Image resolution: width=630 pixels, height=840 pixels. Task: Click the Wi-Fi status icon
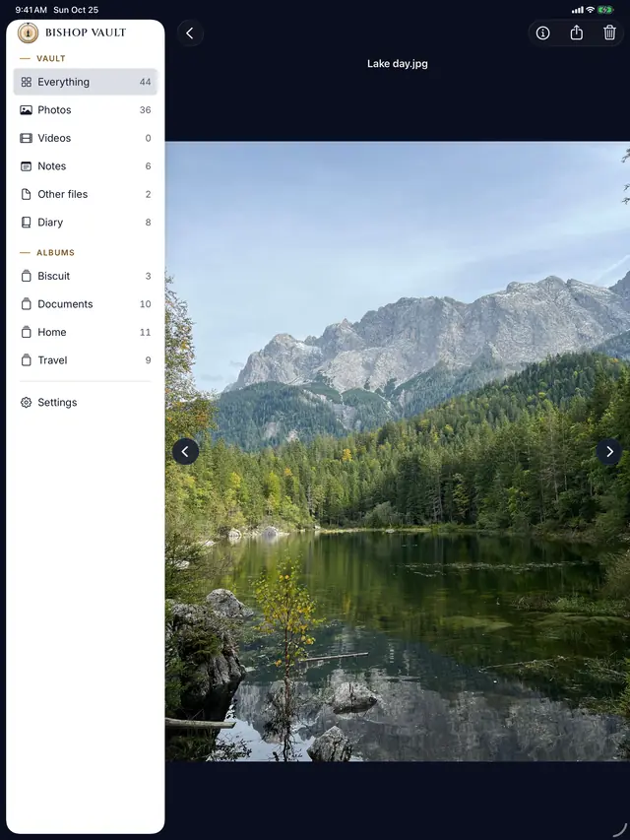591,10
